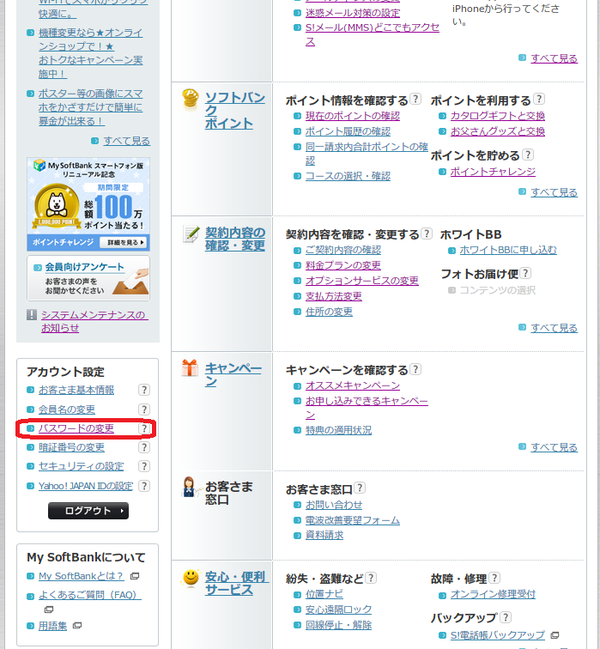Click the gold coins ソフトバンクポイント icon
Image resolution: width=600 pixels, height=649 pixels.
coord(190,99)
